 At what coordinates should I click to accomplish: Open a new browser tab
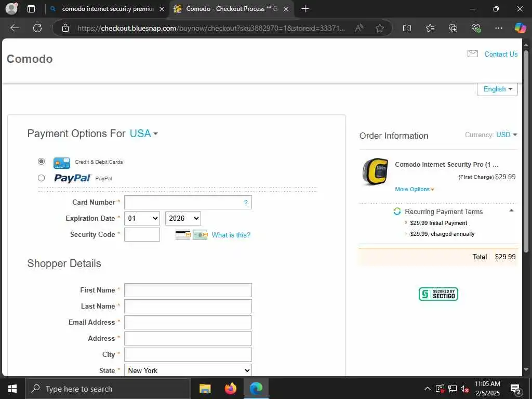(305, 9)
